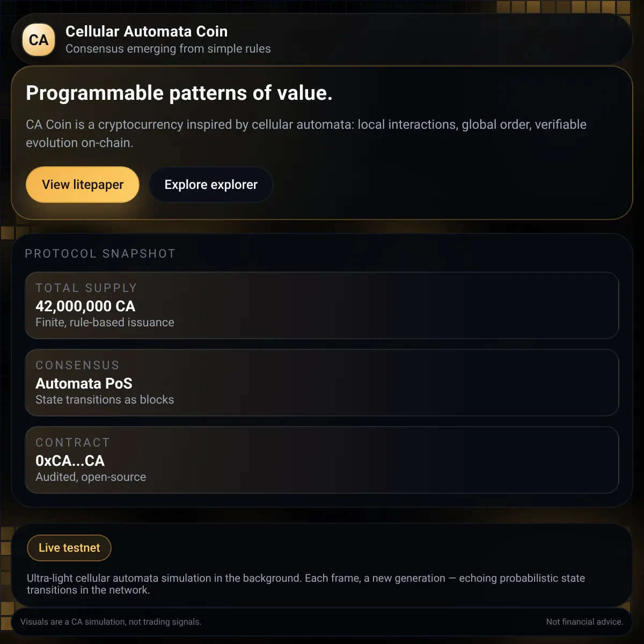
Task: Click the Protocol Snapshot section label
Action: pyautogui.click(x=100, y=254)
